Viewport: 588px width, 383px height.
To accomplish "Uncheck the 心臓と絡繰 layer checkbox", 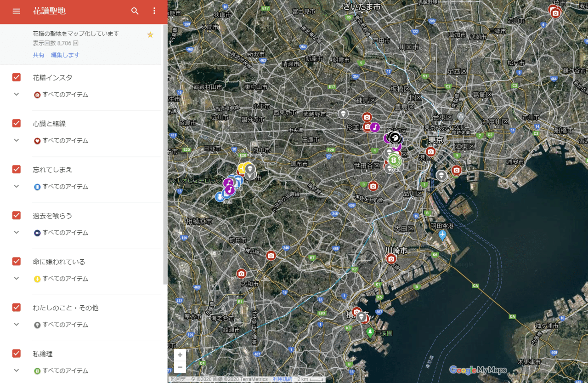I will [17, 123].
